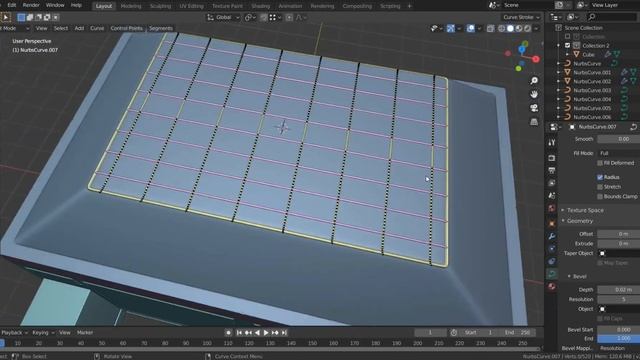This screenshot has width=640, height=360.
Task: Select solid viewport shading
Action: coord(510,28)
